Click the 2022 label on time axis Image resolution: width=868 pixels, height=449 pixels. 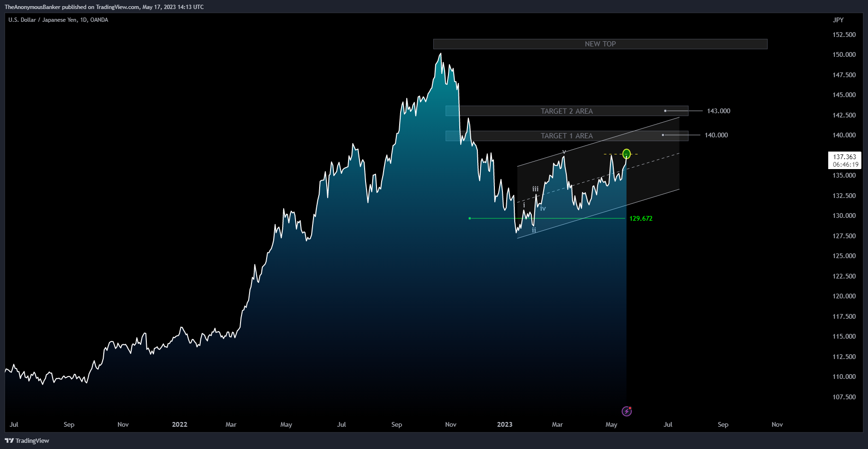click(179, 424)
